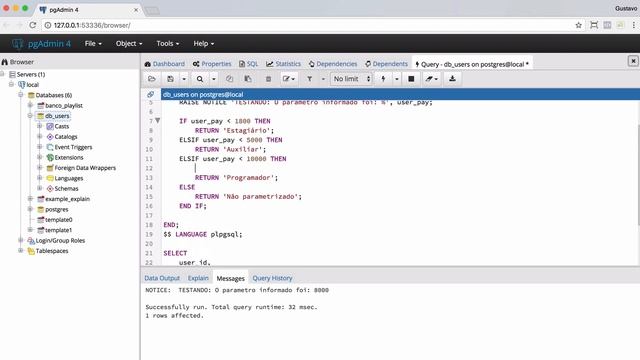Screen dimensions: 640x360
Task: Select Event Triggers in the tree
Action: tap(73, 147)
